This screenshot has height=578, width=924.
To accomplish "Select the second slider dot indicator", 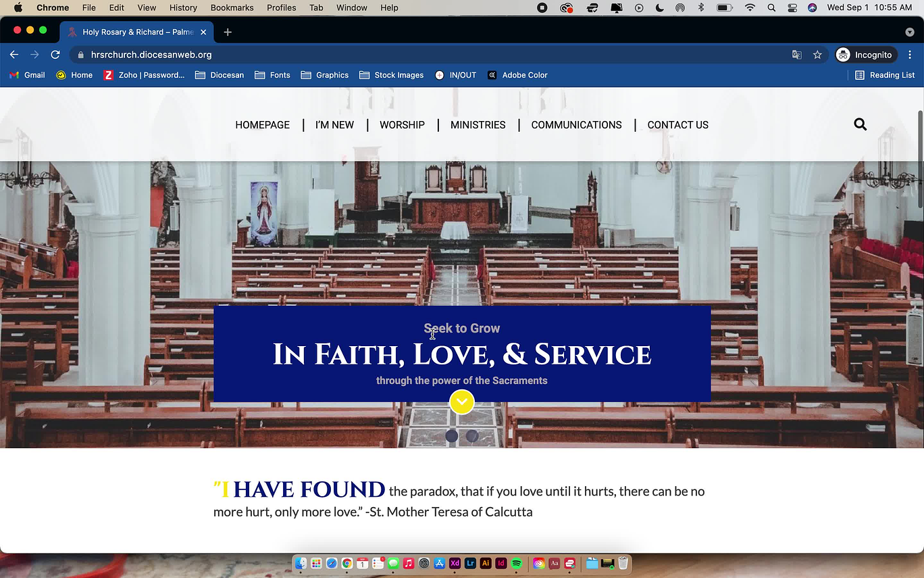I will click(472, 436).
